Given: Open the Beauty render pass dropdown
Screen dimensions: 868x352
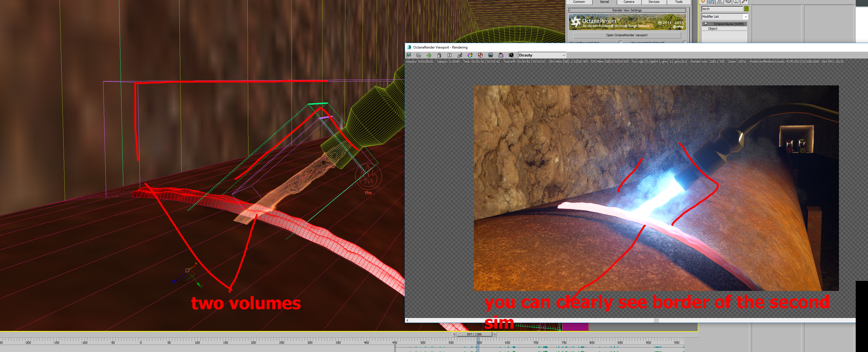Looking at the screenshot, I should [x=542, y=55].
